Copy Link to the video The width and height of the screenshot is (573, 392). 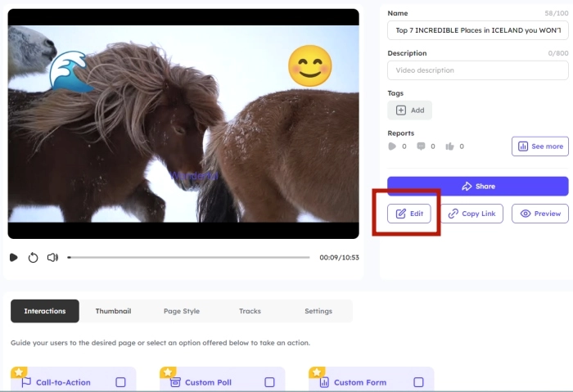tap(472, 214)
